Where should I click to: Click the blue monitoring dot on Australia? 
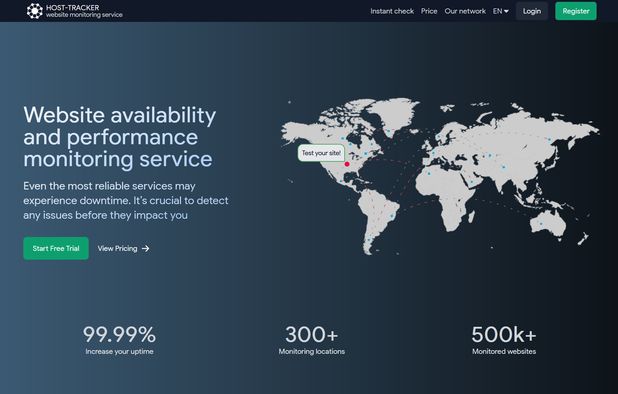pyautogui.click(x=541, y=224)
